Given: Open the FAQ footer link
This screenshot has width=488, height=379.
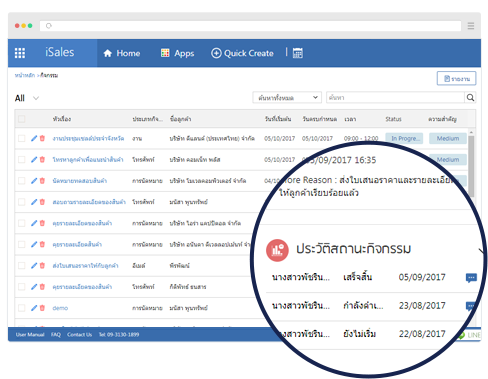Looking at the screenshot, I should (56, 335).
